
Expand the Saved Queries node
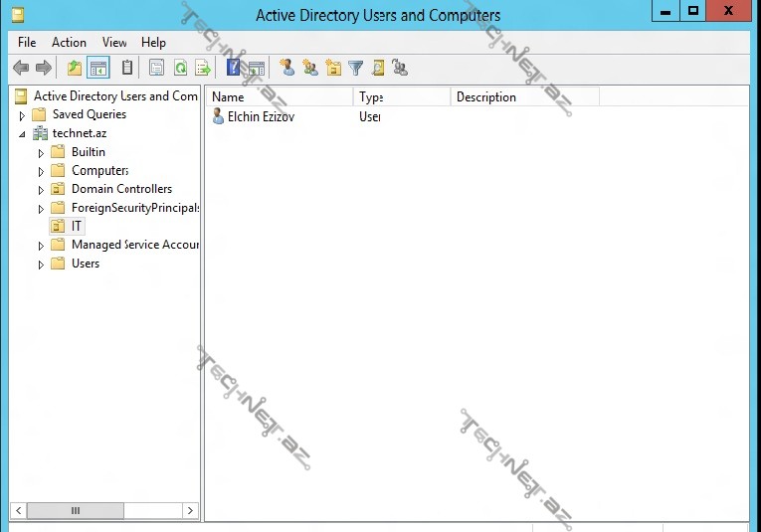[22, 116]
